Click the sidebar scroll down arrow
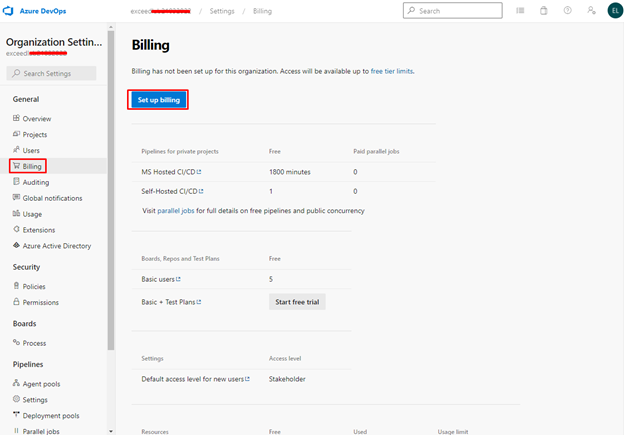 coord(111,431)
